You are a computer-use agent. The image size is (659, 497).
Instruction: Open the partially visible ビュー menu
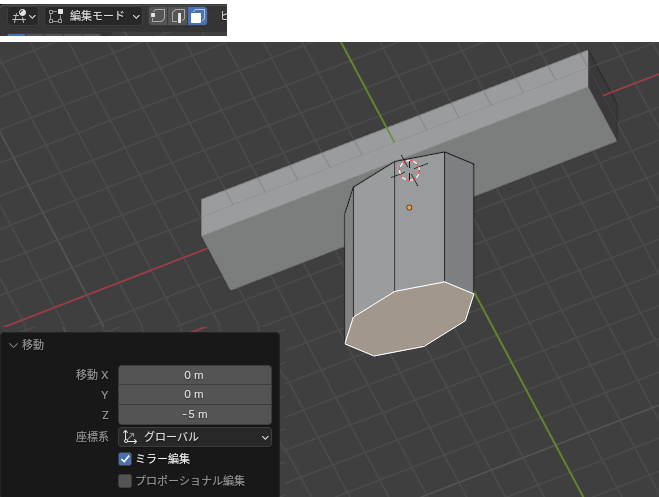(x=222, y=16)
